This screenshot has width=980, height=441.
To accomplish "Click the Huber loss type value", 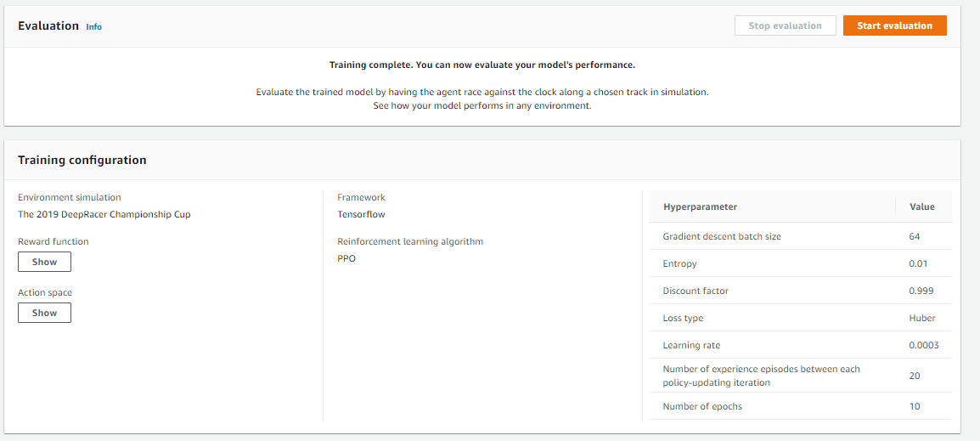I will pyautogui.click(x=921, y=318).
